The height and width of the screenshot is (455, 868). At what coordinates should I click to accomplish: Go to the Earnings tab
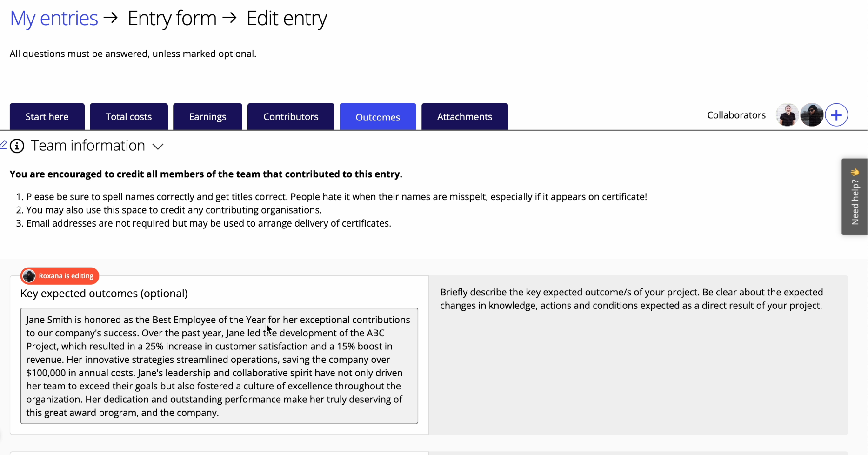pyautogui.click(x=207, y=117)
